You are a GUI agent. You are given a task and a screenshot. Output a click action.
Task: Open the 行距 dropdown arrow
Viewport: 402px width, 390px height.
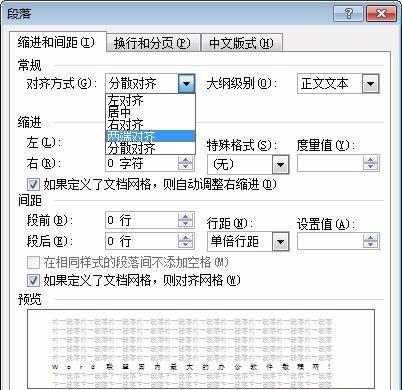[x=280, y=242]
